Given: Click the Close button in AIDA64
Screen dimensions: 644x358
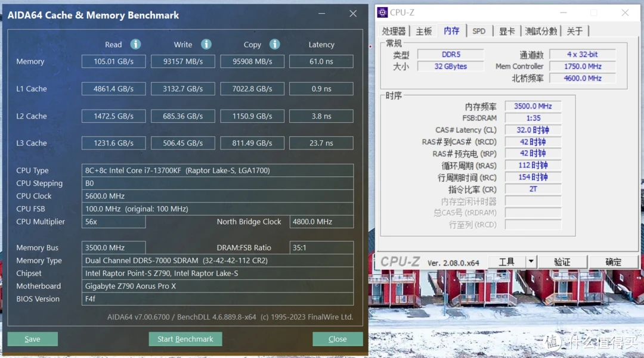Looking at the screenshot, I should point(338,339).
